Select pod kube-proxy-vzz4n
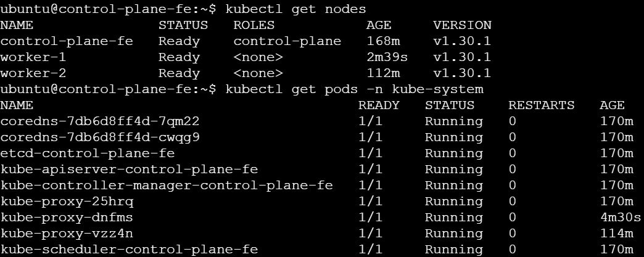Viewport: 644px width, 257px height. [67, 234]
